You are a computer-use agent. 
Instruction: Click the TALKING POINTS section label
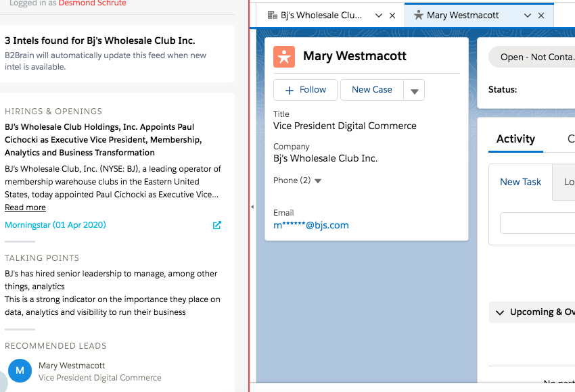pyautogui.click(x=42, y=258)
